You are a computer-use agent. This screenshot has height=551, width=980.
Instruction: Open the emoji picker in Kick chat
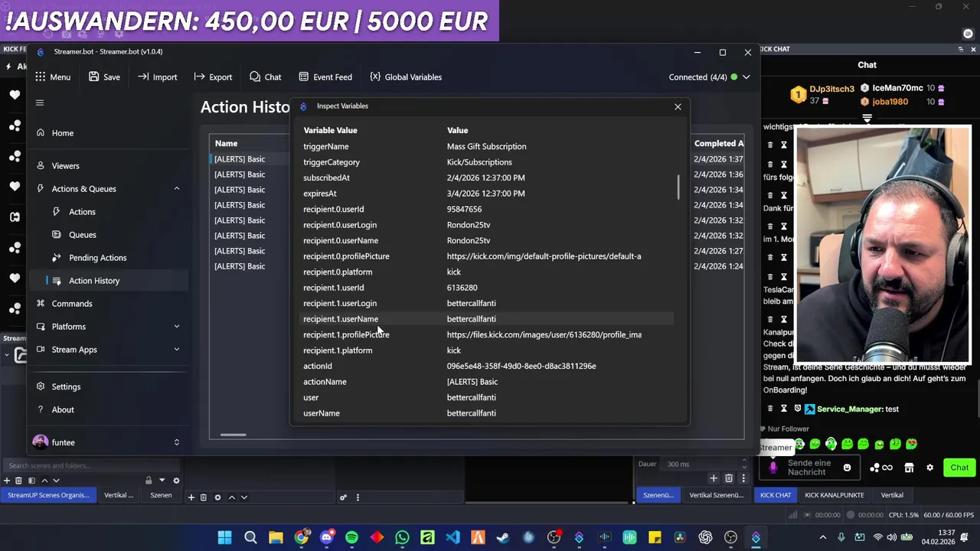(x=847, y=468)
